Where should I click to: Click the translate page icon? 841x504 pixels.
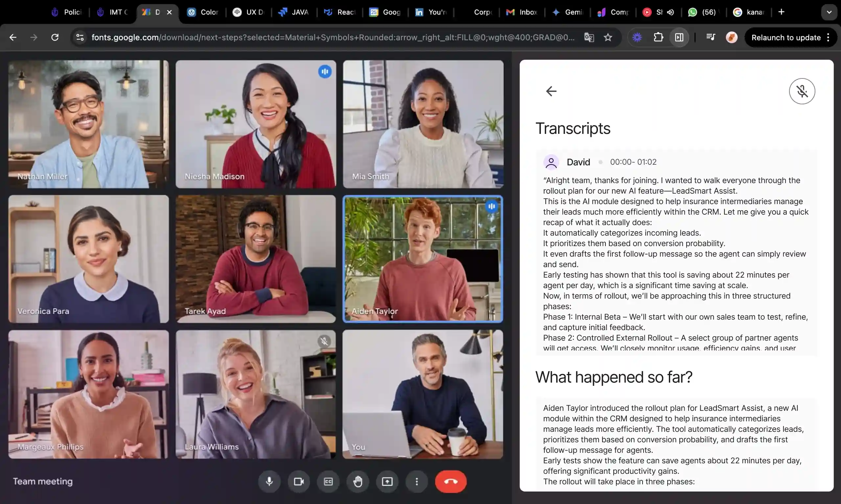pyautogui.click(x=589, y=37)
